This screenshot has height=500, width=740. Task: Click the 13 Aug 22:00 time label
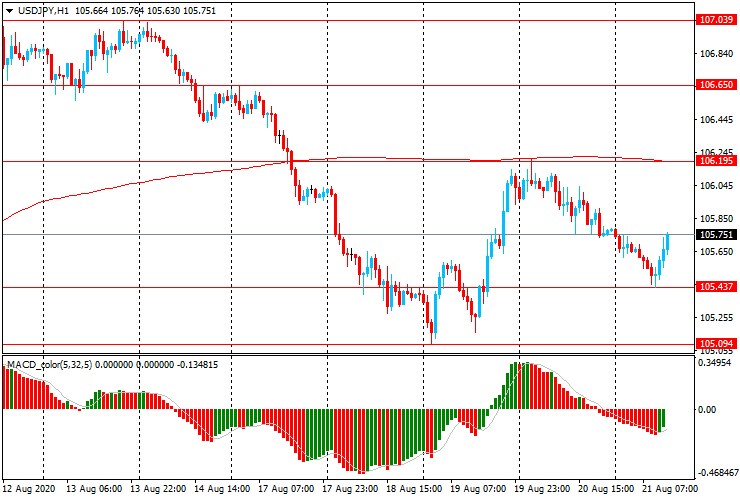(x=158, y=488)
